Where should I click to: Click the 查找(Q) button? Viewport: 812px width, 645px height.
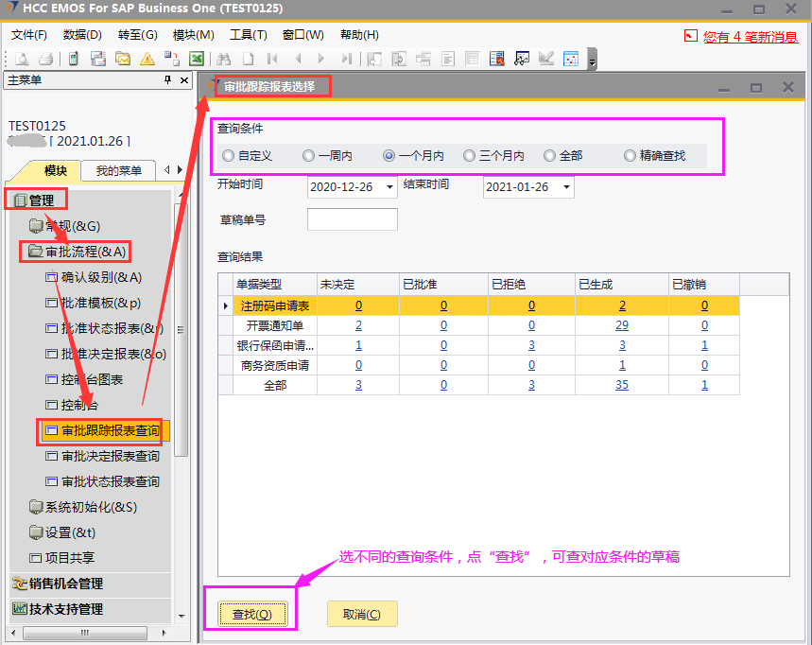(251, 614)
